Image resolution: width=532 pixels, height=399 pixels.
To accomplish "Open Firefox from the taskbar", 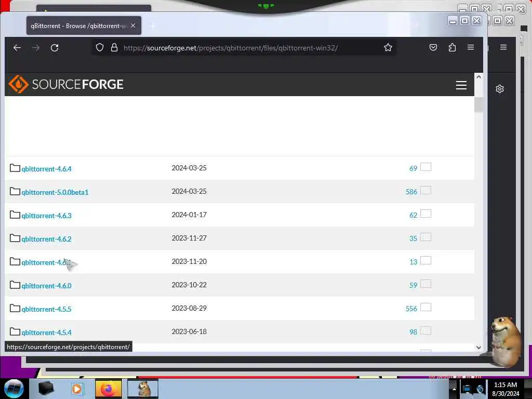I will pos(108,389).
